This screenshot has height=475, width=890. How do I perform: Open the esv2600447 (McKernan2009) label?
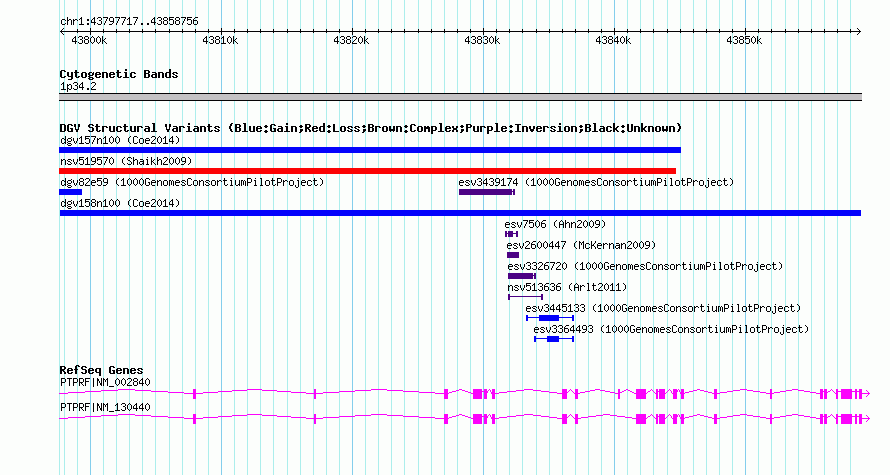click(x=581, y=245)
